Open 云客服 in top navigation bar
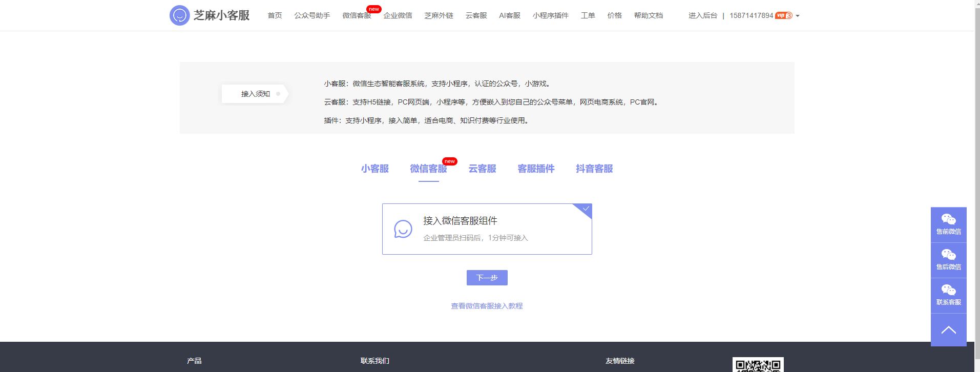This screenshot has width=980, height=372. click(x=476, y=15)
